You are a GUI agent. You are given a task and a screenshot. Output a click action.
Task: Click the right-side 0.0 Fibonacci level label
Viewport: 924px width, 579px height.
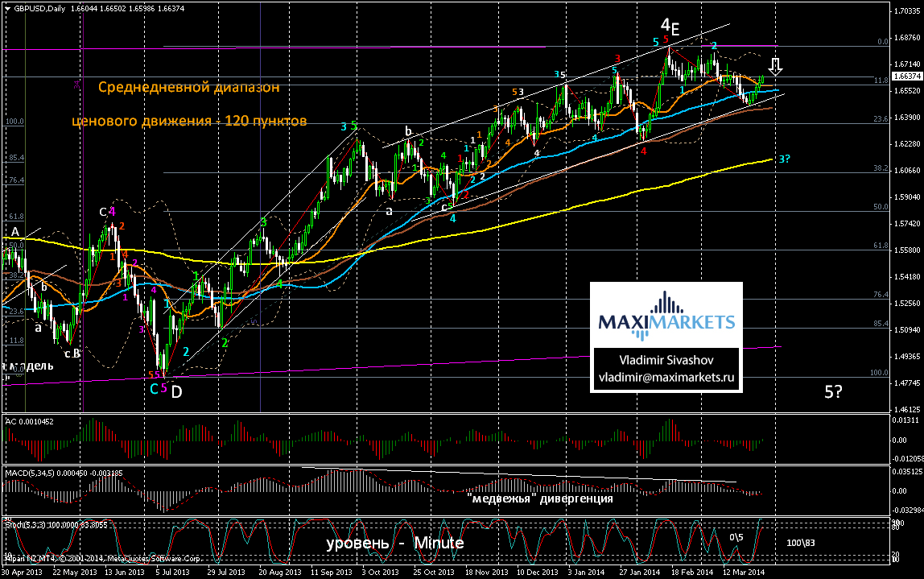pos(882,42)
